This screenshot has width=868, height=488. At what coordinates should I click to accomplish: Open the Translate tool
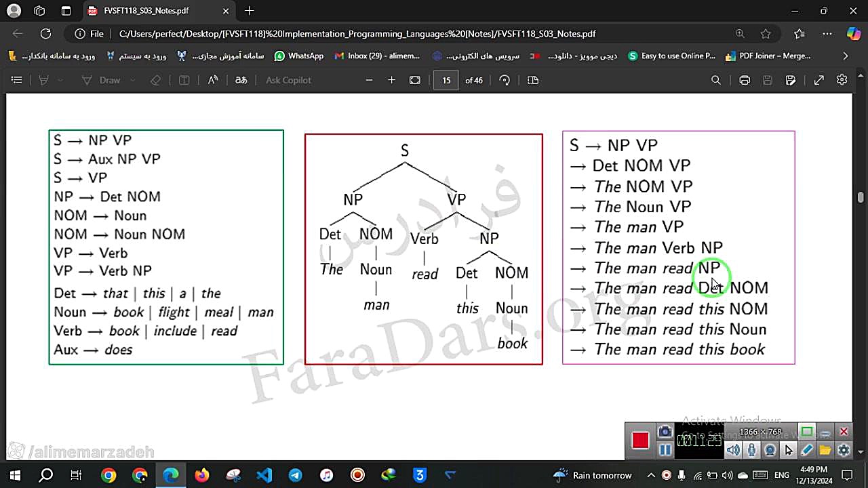pyautogui.click(x=241, y=80)
